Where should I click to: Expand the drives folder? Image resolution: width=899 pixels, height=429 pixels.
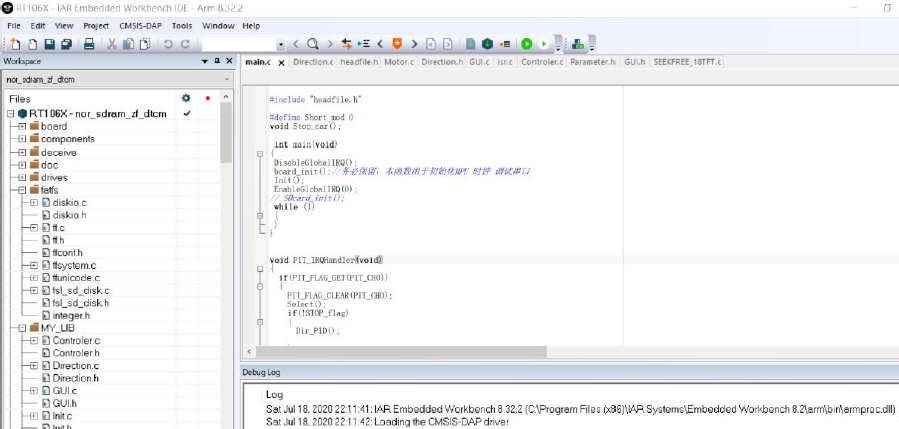22,177
